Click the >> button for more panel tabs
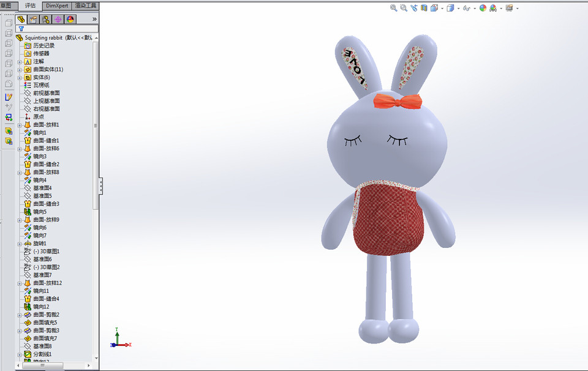This screenshot has height=371, width=588. [94, 19]
